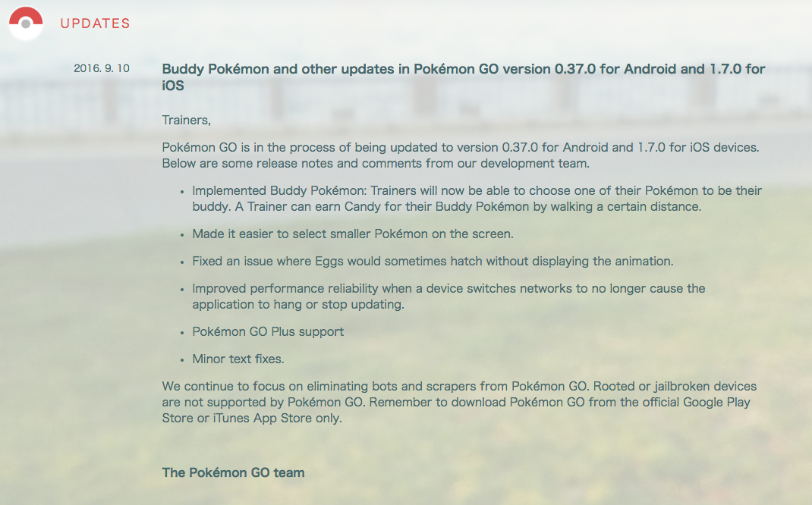Select the 'Pokémon GO Plus support' line
This screenshot has width=812, height=505.
click(268, 331)
